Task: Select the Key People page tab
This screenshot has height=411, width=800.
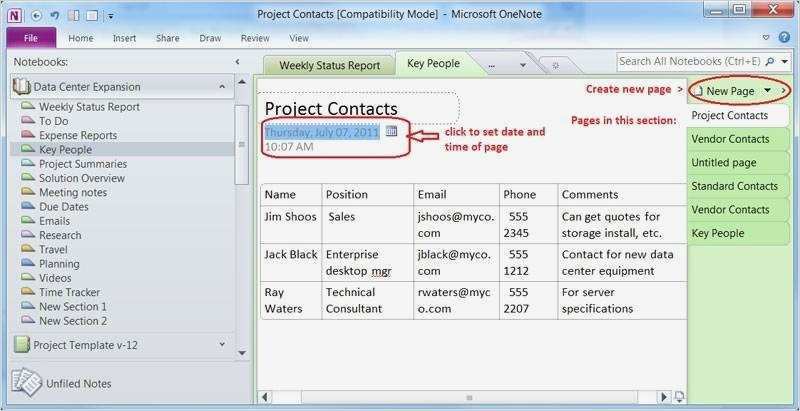Action: [738, 234]
